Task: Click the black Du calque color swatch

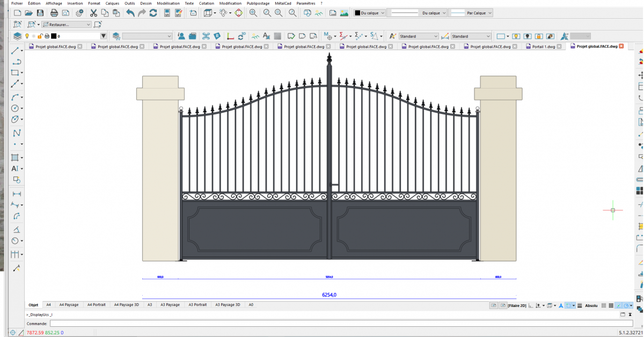Action: click(x=357, y=13)
